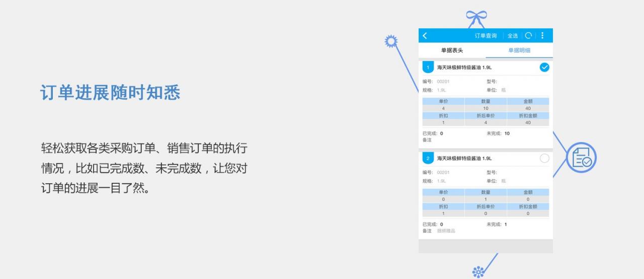Switch to 单据明细 tab
The image size is (644, 279).
tap(519, 50)
